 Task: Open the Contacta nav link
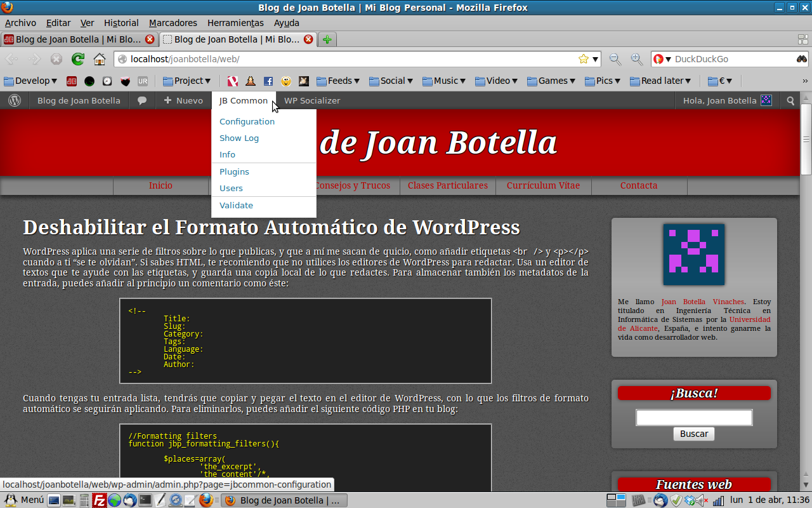[x=639, y=185]
